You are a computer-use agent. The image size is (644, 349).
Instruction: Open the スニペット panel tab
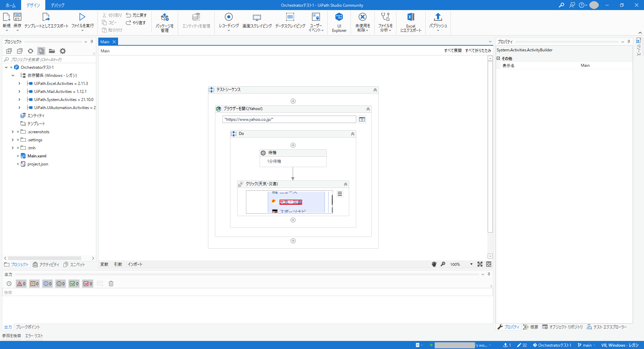(74, 264)
